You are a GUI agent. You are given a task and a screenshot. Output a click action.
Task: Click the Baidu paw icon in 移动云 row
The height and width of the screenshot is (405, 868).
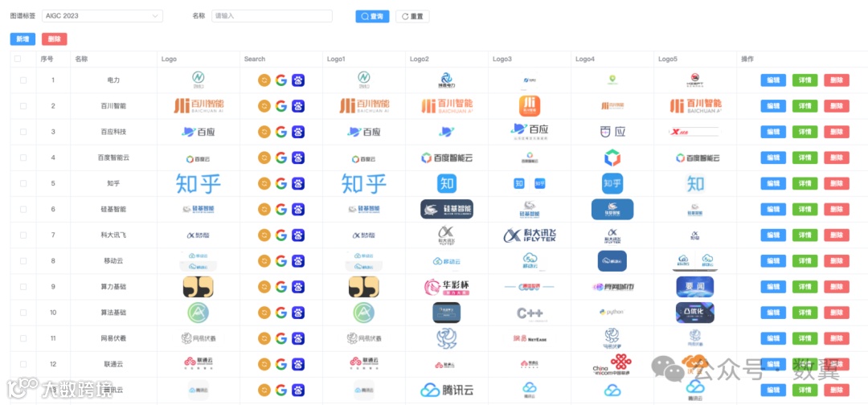(298, 261)
